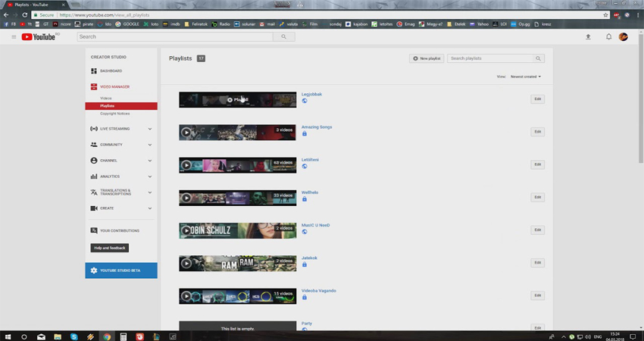Play the Videoba Vagando playlist

[186, 296]
